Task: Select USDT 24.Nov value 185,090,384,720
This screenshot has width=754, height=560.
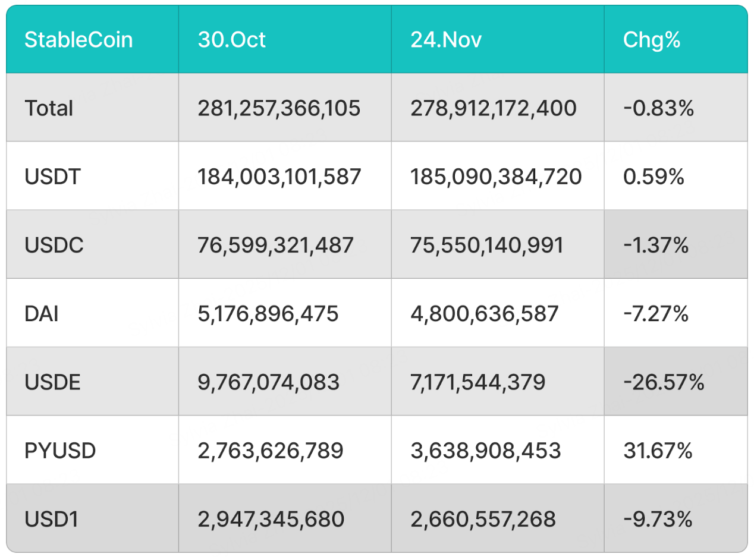Action: point(496,177)
